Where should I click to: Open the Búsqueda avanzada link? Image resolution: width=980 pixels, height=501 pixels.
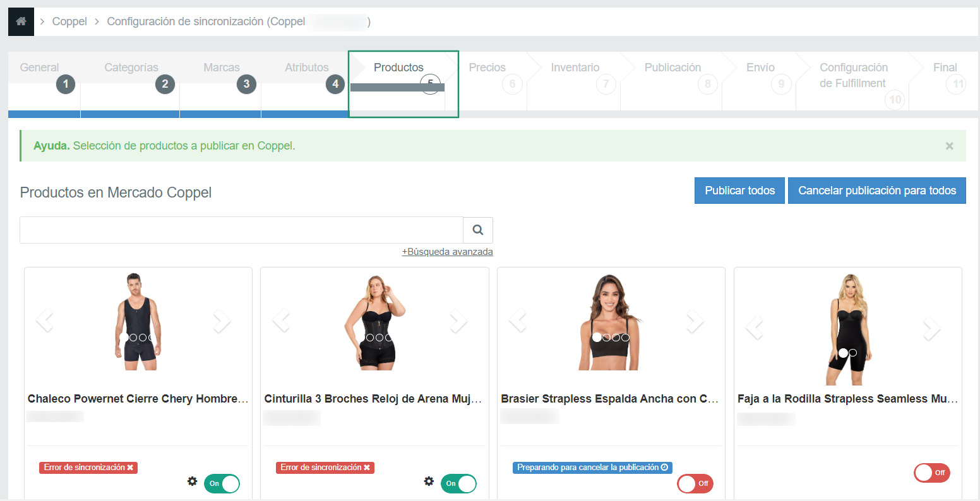pyautogui.click(x=448, y=252)
